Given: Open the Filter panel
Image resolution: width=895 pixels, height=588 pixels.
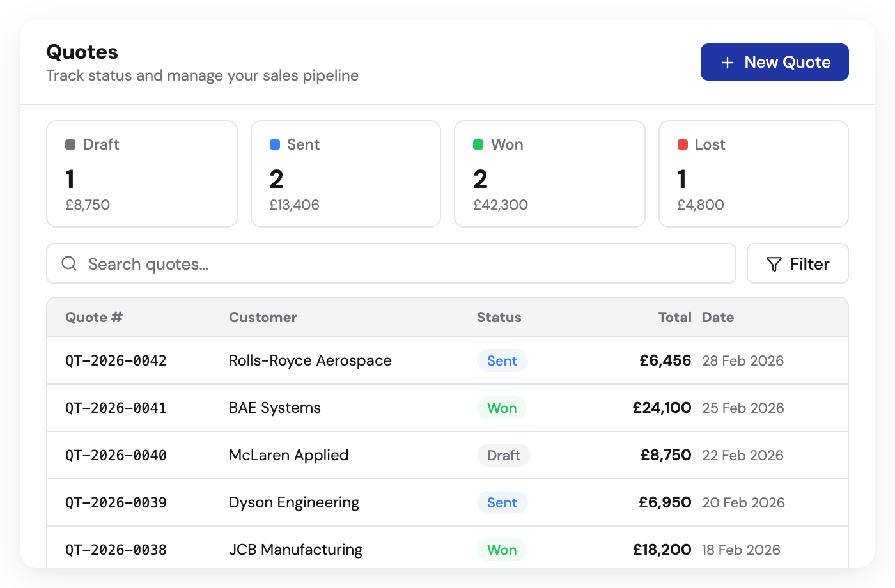Looking at the screenshot, I should [x=798, y=263].
